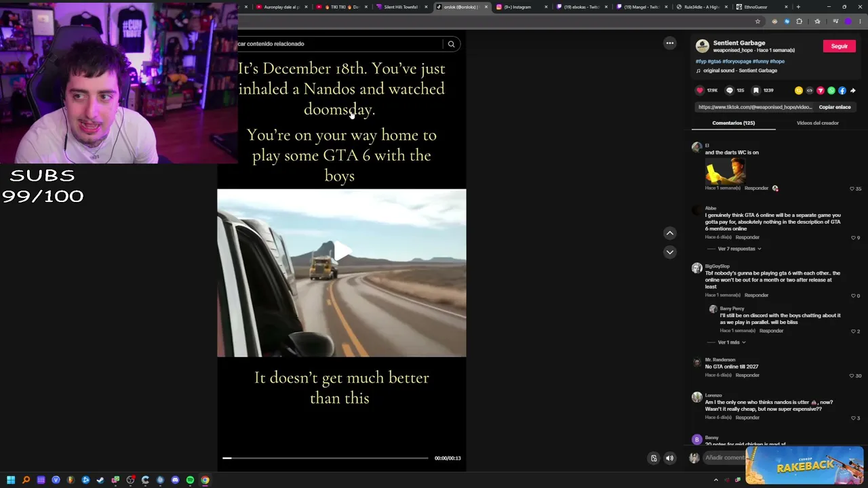Like BigGoyStop's comment
The width and height of the screenshot is (868, 488).
[x=853, y=296]
